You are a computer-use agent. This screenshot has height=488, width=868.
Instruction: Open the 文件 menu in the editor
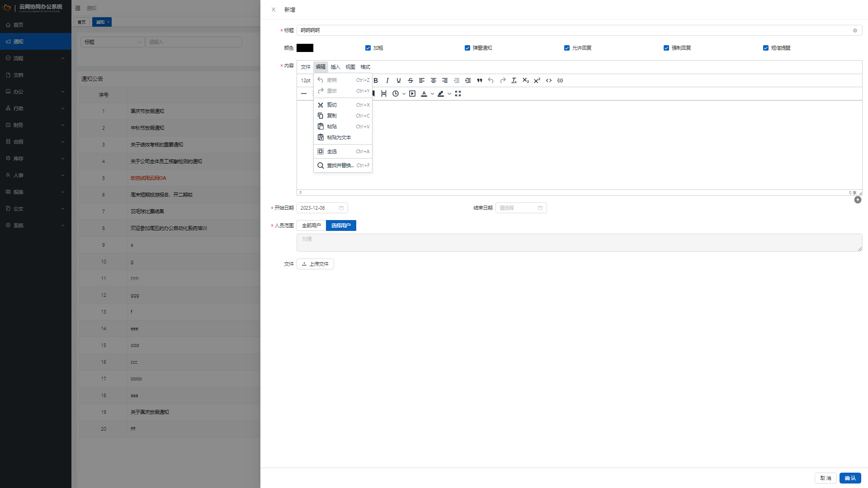[x=306, y=67]
